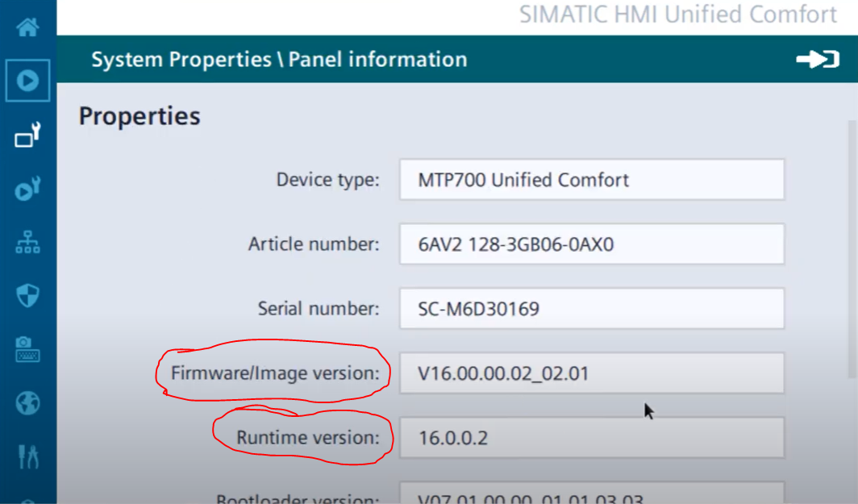This screenshot has width=858, height=504.
Task: Click the Serial number field
Action: 591,308
